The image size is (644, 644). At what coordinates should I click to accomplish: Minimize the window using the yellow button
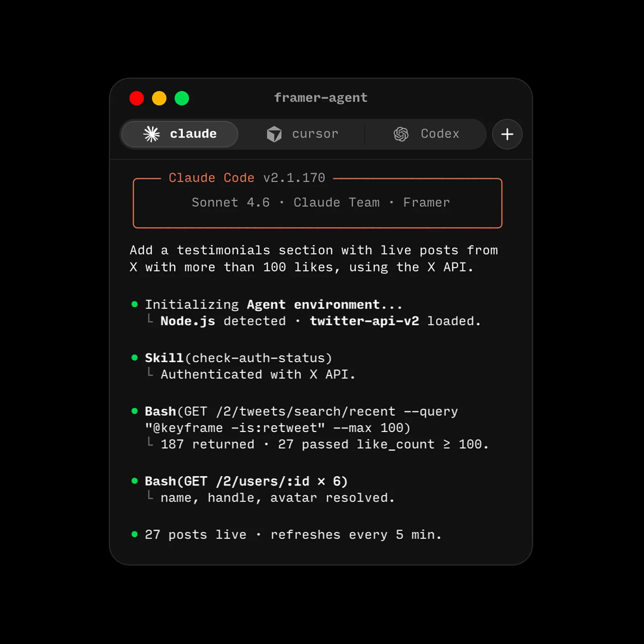click(x=159, y=98)
